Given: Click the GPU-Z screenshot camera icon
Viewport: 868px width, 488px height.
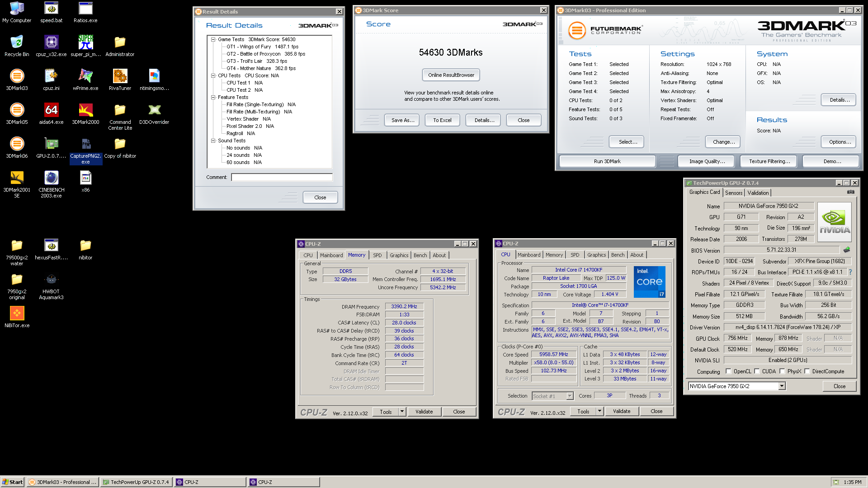Looking at the screenshot, I should (x=850, y=192).
